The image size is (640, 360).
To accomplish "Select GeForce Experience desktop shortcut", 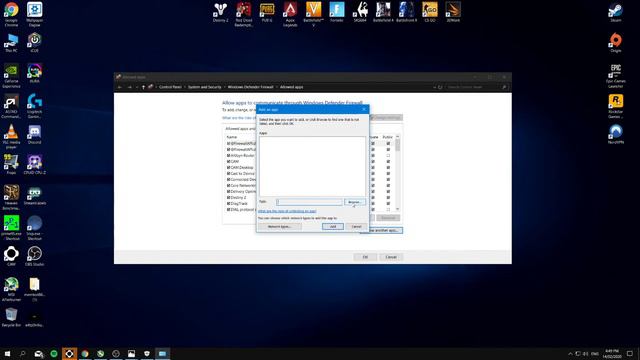I will click(x=11, y=76).
